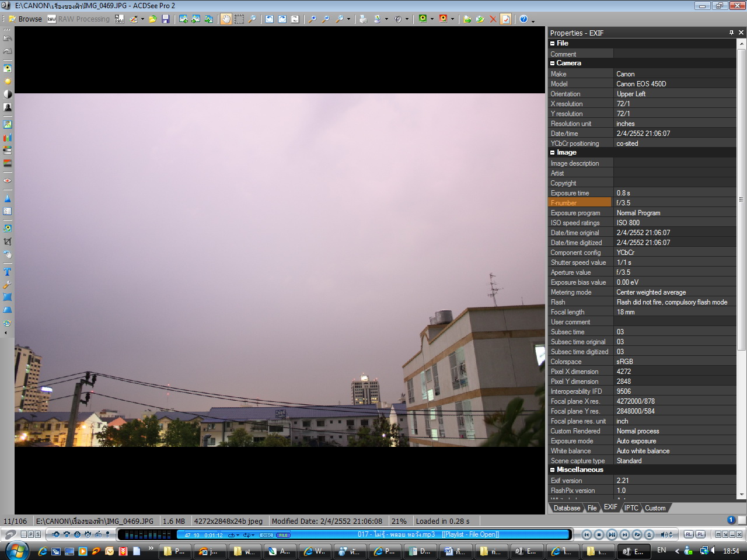747x560 pixels.
Task: Collapse the Camera section
Action: [553, 64]
